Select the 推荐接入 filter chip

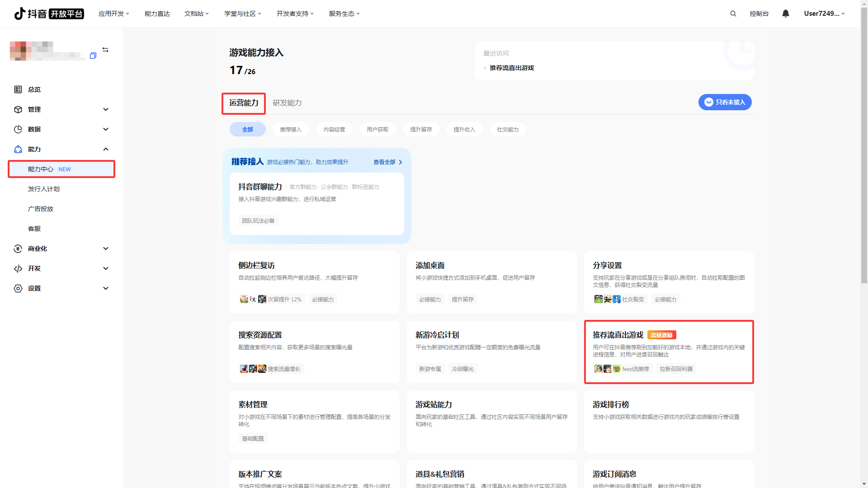pos(291,130)
